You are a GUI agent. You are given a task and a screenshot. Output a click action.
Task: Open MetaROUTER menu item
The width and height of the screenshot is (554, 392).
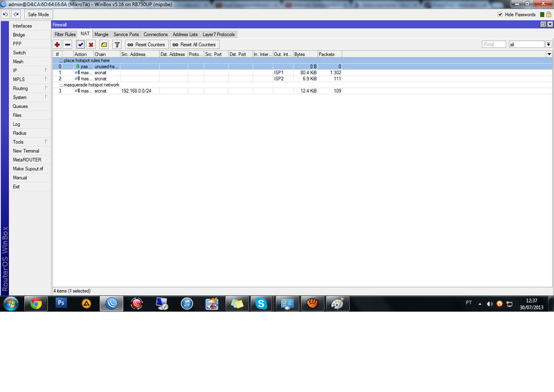pos(30,160)
